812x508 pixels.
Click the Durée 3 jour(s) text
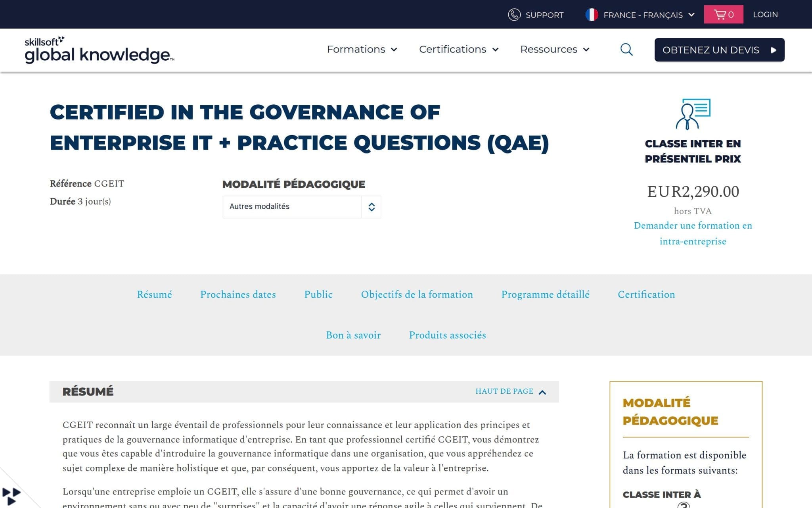pyautogui.click(x=80, y=202)
